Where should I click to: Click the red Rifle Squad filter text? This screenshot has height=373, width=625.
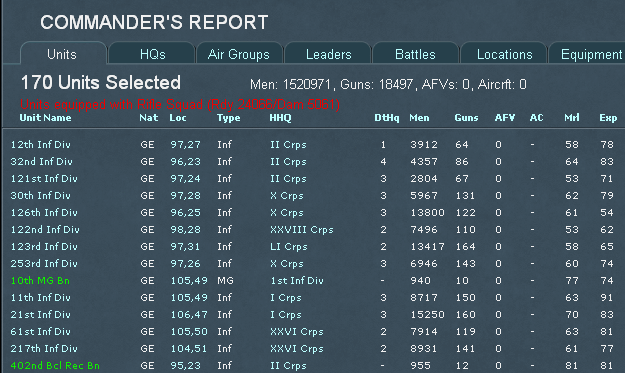point(180,105)
